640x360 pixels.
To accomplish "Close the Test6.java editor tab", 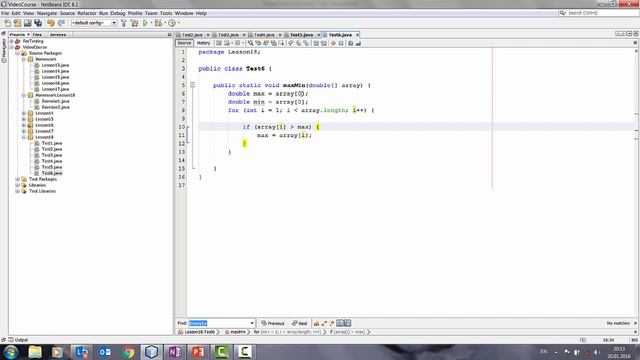I will [x=357, y=35].
